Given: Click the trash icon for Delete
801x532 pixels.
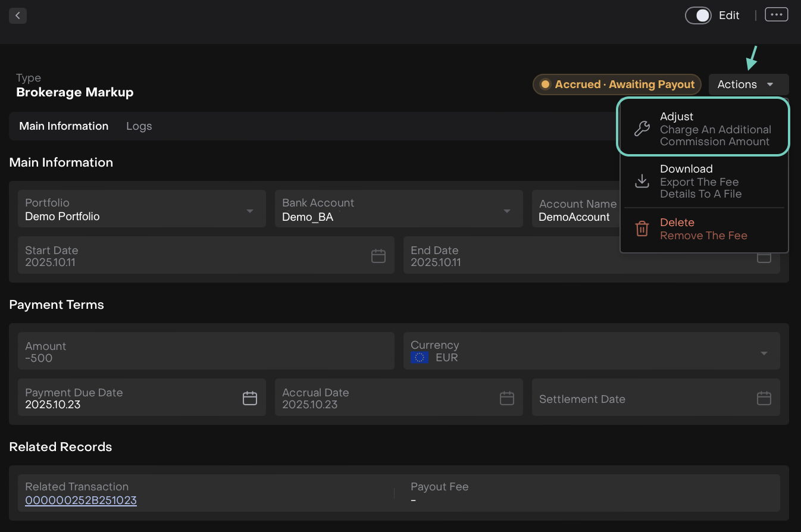Looking at the screenshot, I should [x=642, y=229].
